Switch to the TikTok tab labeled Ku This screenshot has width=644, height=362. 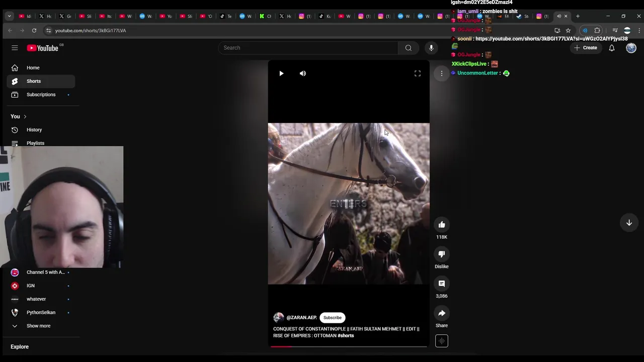[325, 16]
